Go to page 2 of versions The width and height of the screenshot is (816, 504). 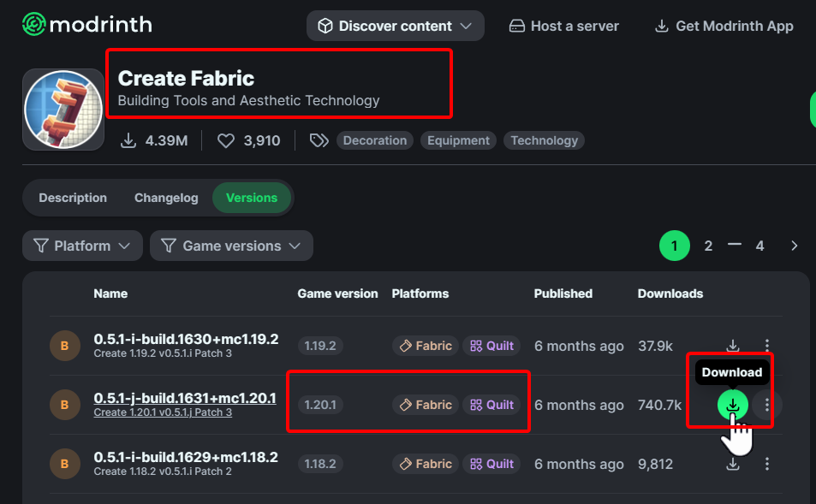[708, 246]
